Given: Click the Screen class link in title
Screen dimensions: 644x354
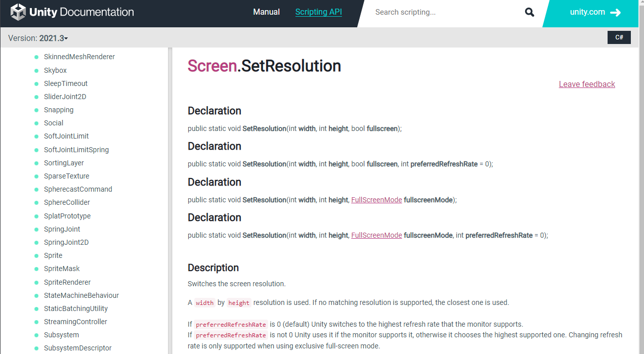Looking at the screenshot, I should (212, 66).
